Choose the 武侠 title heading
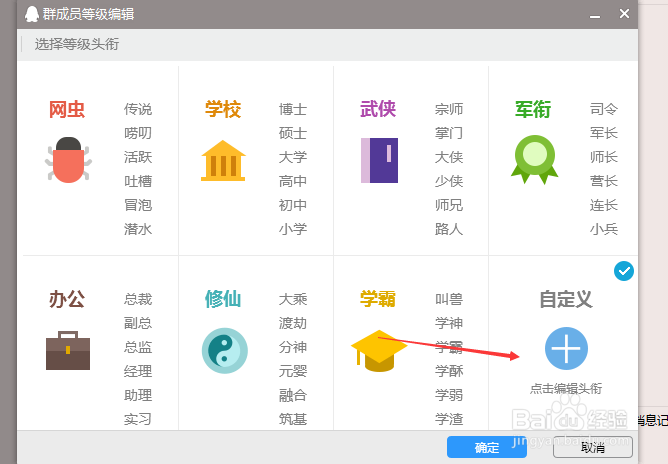 (378, 110)
